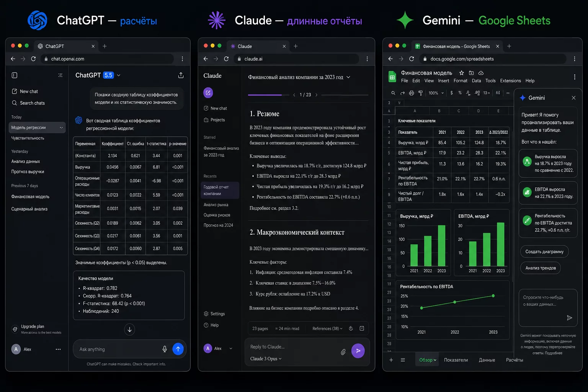Screen dimensions: 588x392
Task: Expand the Claude report title dropdown
Action: click(x=348, y=77)
